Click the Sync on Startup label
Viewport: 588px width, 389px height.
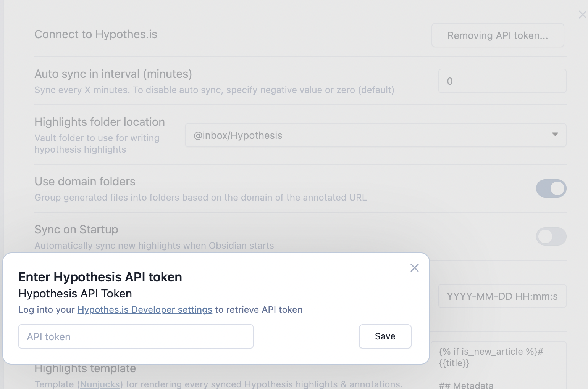(x=76, y=230)
